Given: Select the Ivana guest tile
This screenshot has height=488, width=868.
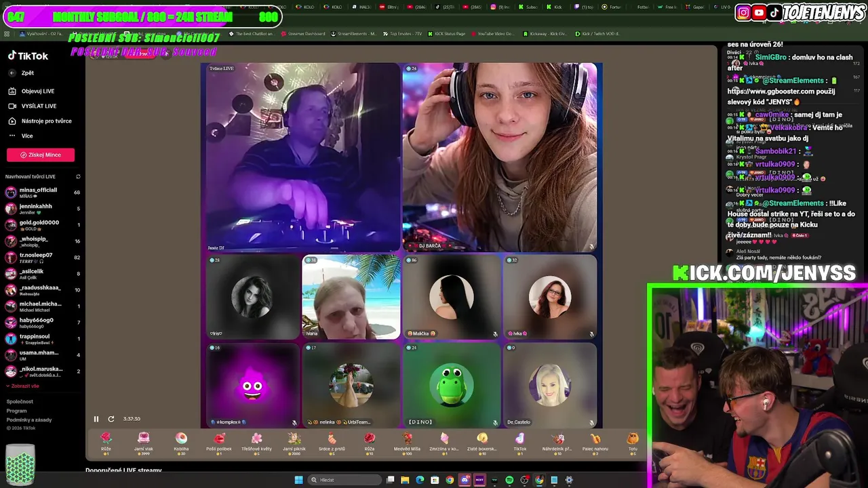Looking at the screenshot, I should 351,297.
